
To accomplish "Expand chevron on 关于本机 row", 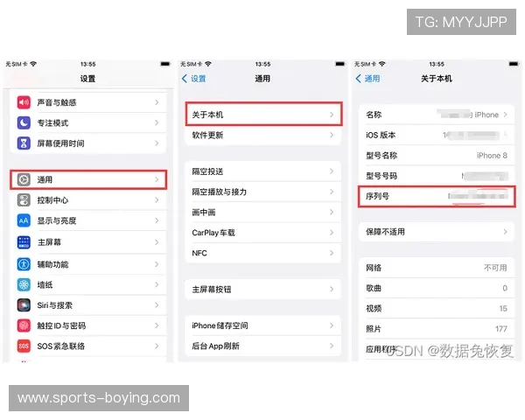I will pos(332,115).
